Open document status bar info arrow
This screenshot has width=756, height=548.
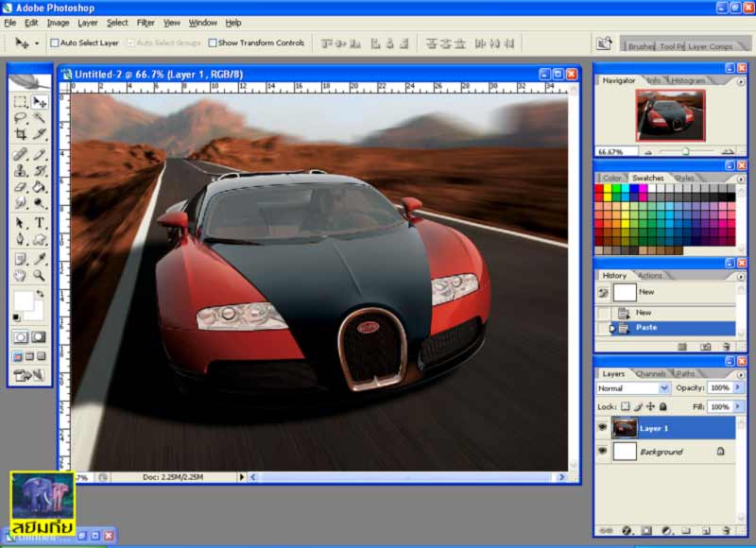pyautogui.click(x=242, y=477)
